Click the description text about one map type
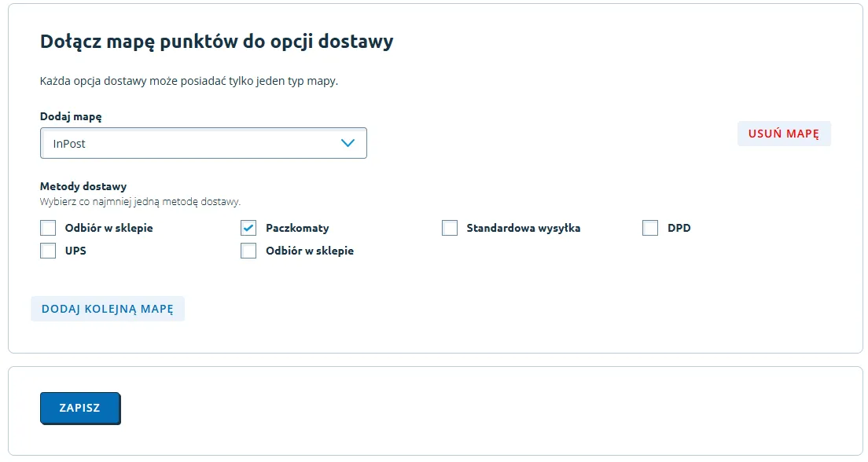Screen dimensions: 868x462 click(189, 81)
